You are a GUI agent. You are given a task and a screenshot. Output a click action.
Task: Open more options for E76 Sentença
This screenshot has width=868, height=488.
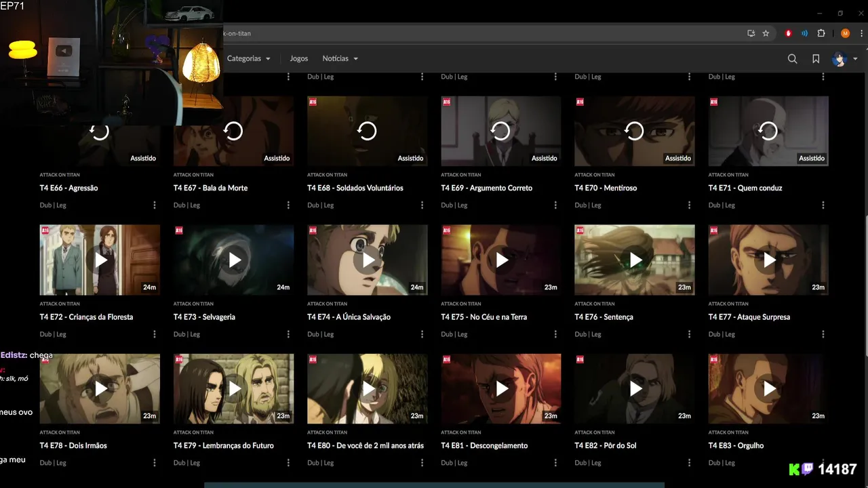[x=689, y=334]
